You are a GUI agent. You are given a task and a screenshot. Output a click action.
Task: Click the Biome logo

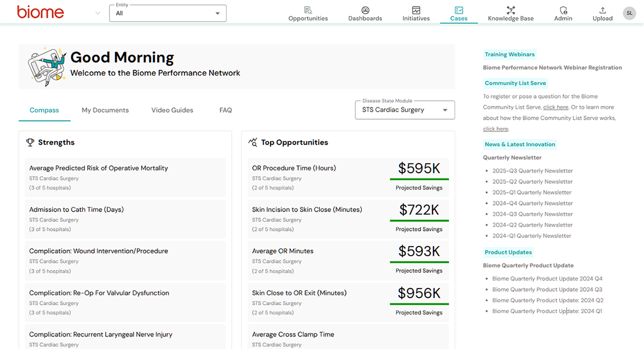40,12
